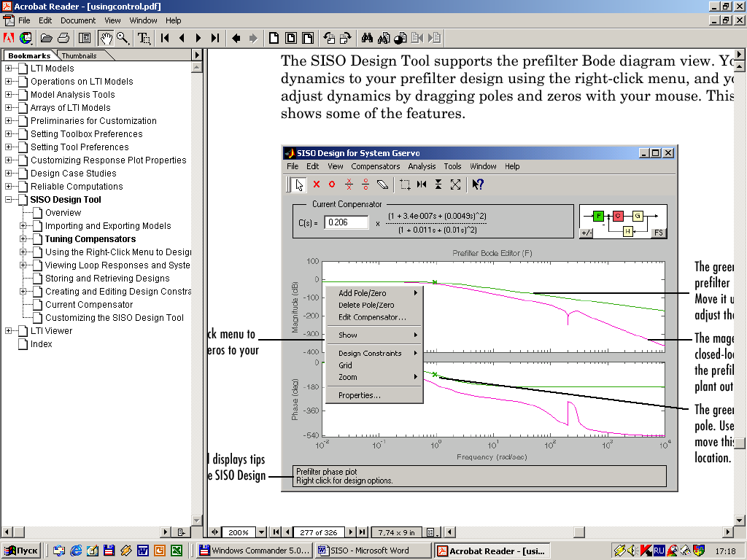The width and height of the screenshot is (747, 560).
Task: Click the Open file folder icon
Action: 46,38
